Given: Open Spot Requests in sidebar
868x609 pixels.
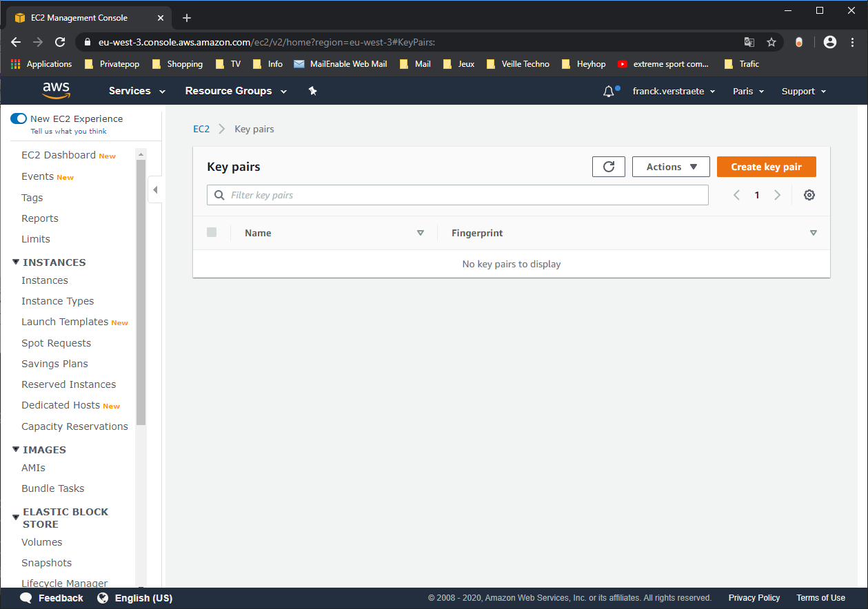Looking at the screenshot, I should click(x=56, y=343).
